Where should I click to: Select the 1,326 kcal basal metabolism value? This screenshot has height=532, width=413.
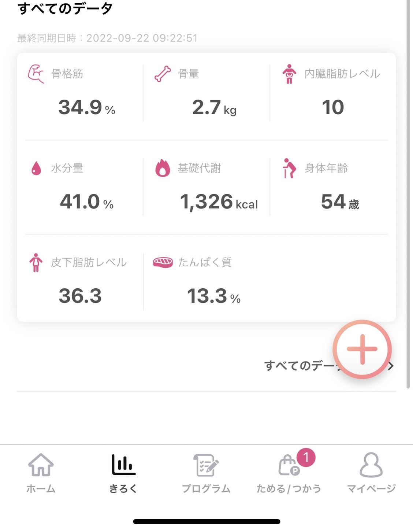pos(219,202)
